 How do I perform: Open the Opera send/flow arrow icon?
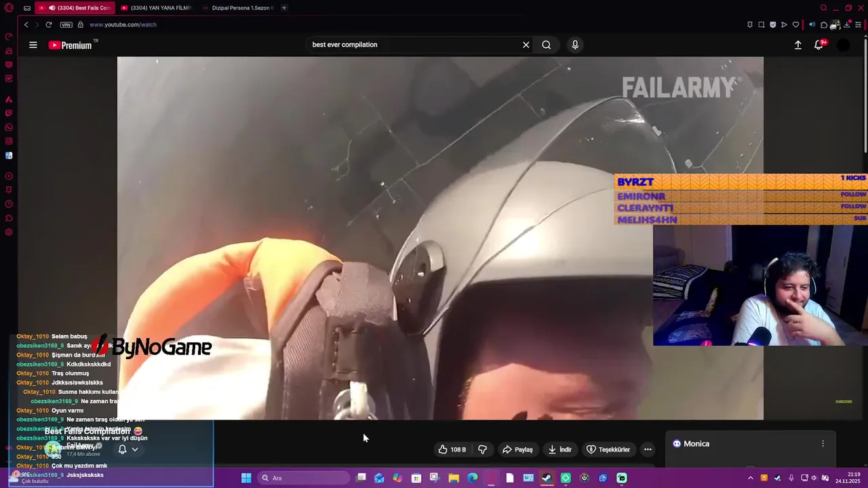pyautogui.click(x=784, y=24)
